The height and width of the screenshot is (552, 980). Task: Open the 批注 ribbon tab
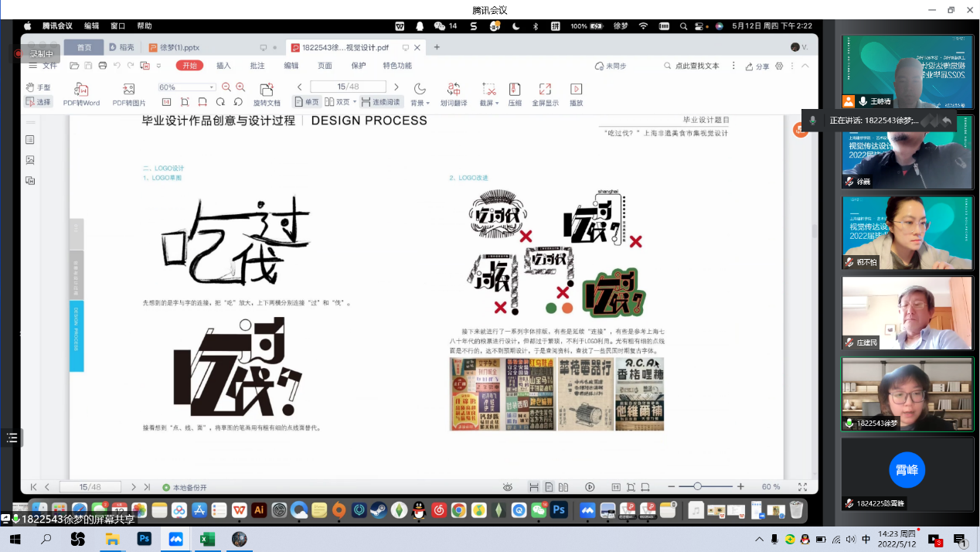tap(257, 66)
